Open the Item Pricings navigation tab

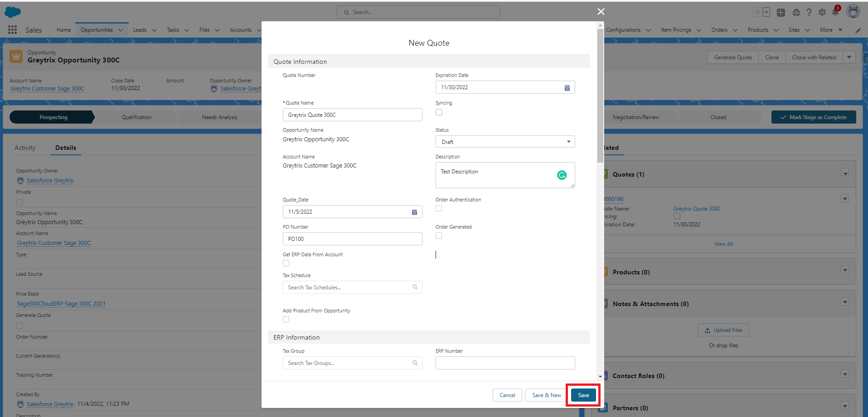point(676,30)
